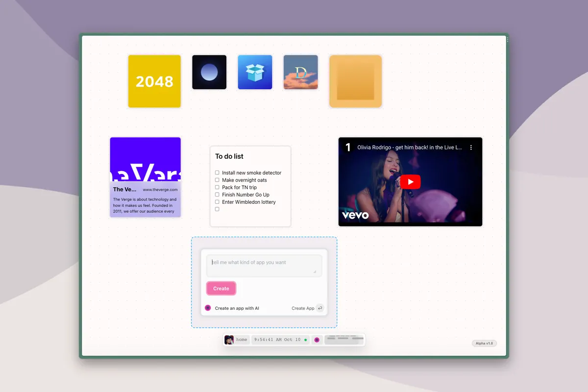588x392 pixels.
Task: Click the 'To do list' heading
Action: [x=229, y=156]
